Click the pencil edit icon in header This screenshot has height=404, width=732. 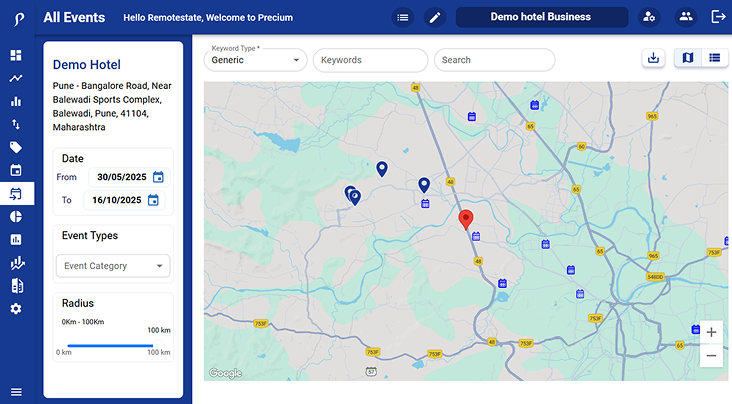click(x=435, y=18)
